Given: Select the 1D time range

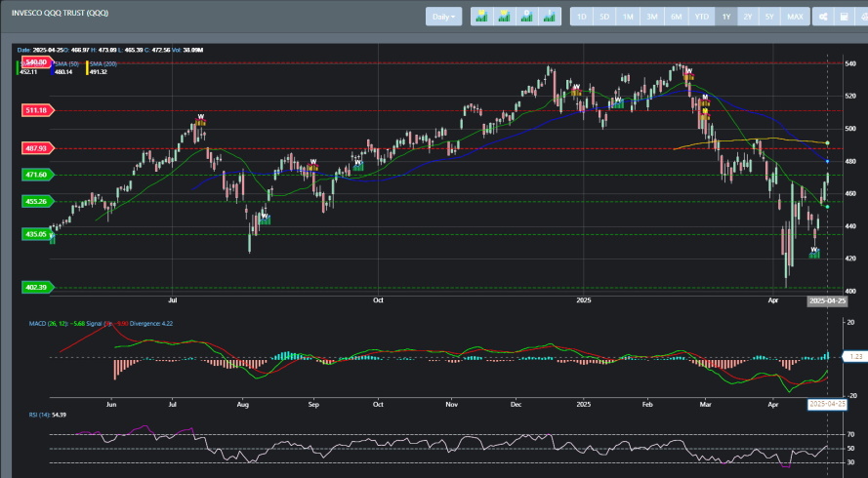Looking at the screenshot, I should pyautogui.click(x=582, y=17).
